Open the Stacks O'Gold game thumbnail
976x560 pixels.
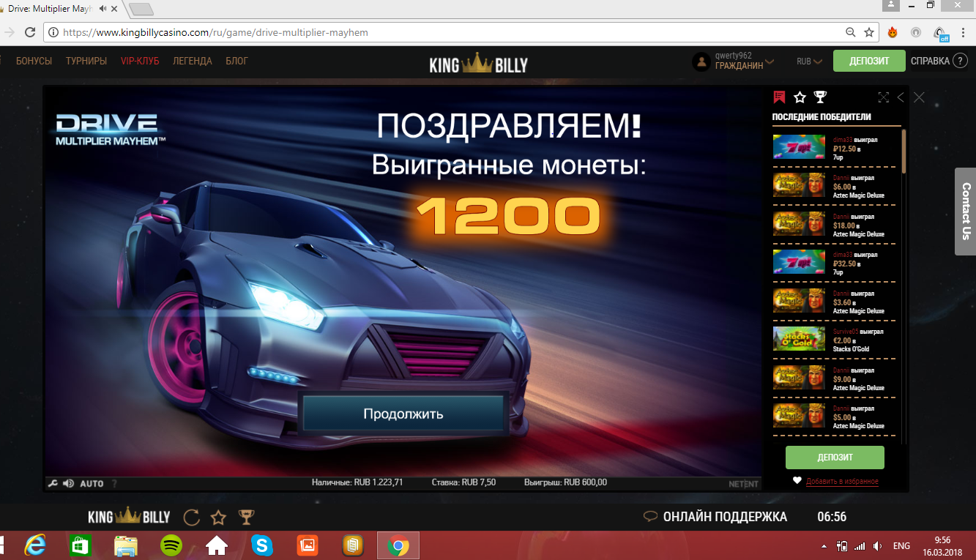point(799,338)
